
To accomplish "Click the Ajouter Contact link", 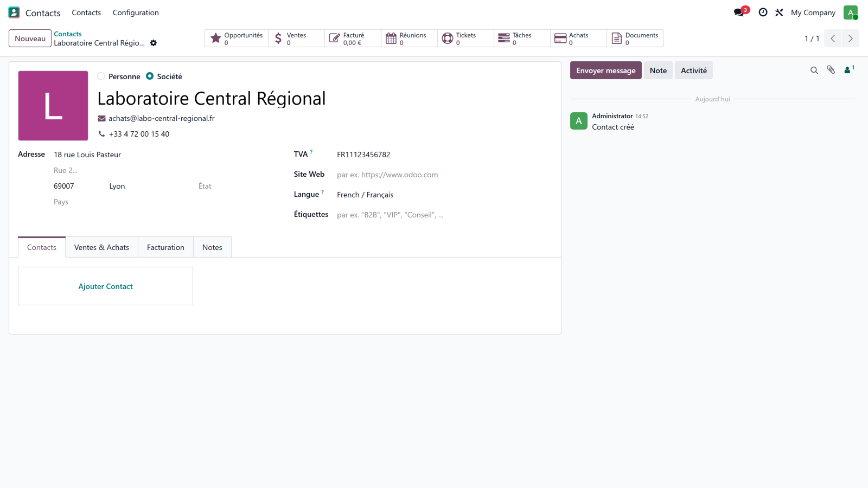I will coord(105,286).
